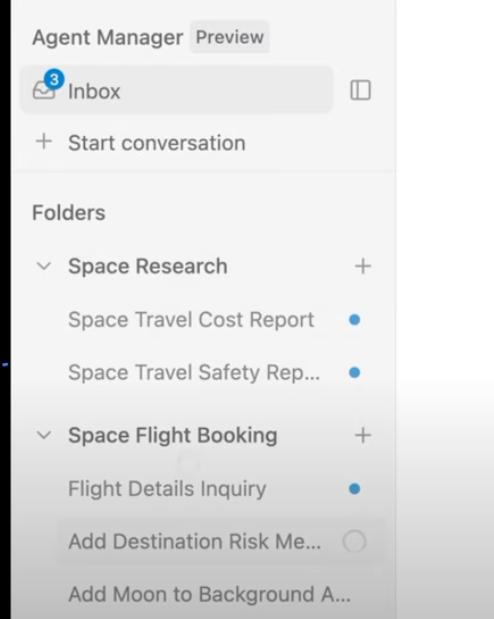The height and width of the screenshot is (619, 494).
Task: Collapse the Space Flight Booking folder chevron
Action: pyautogui.click(x=43, y=435)
